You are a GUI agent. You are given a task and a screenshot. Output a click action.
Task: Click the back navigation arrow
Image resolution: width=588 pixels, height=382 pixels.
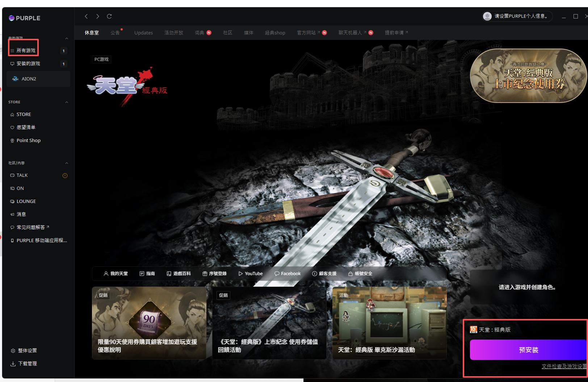click(86, 16)
